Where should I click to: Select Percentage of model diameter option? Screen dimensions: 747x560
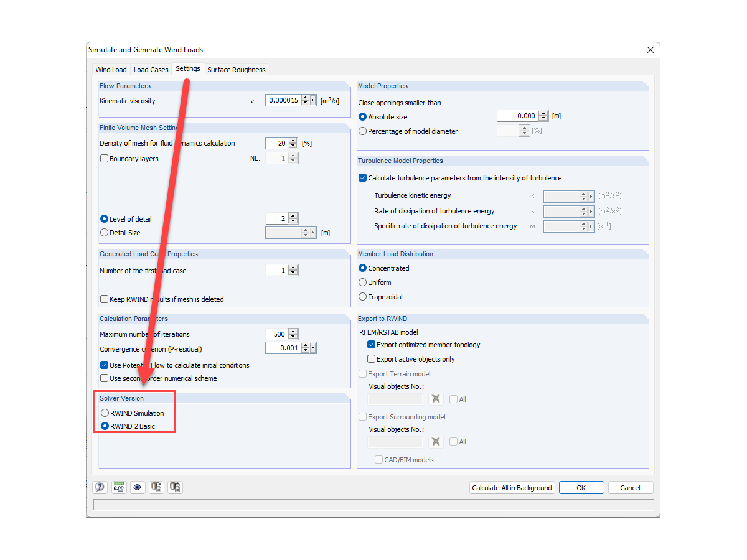click(x=363, y=131)
